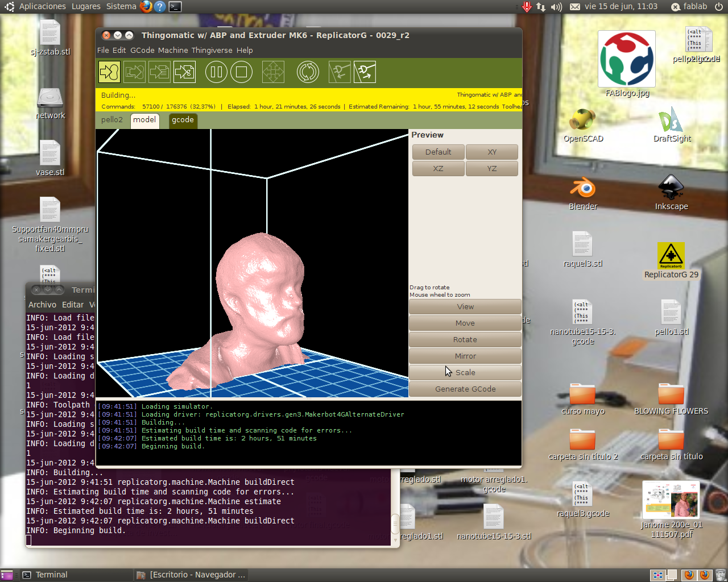Click the Build from SD card toolbar icon

(x=134, y=72)
